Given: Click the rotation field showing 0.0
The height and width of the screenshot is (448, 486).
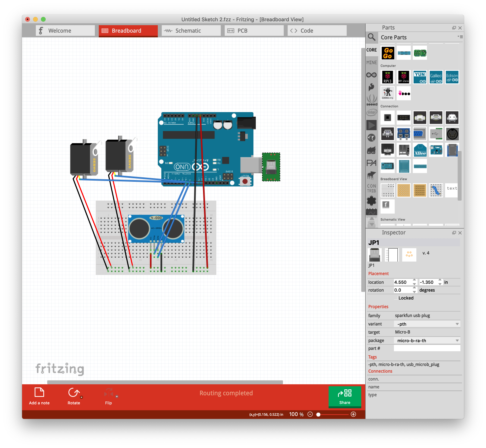Looking at the screenshot, I should [x=403, y=290].
